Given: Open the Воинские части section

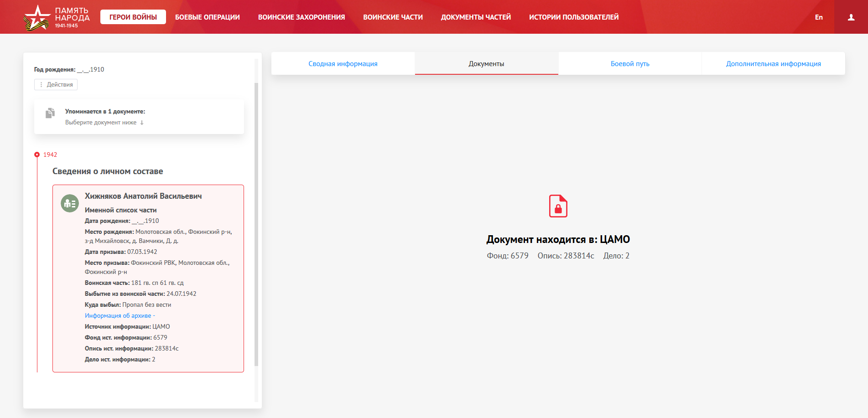Looking at the screenshot, I should click(x=393, y=17).
